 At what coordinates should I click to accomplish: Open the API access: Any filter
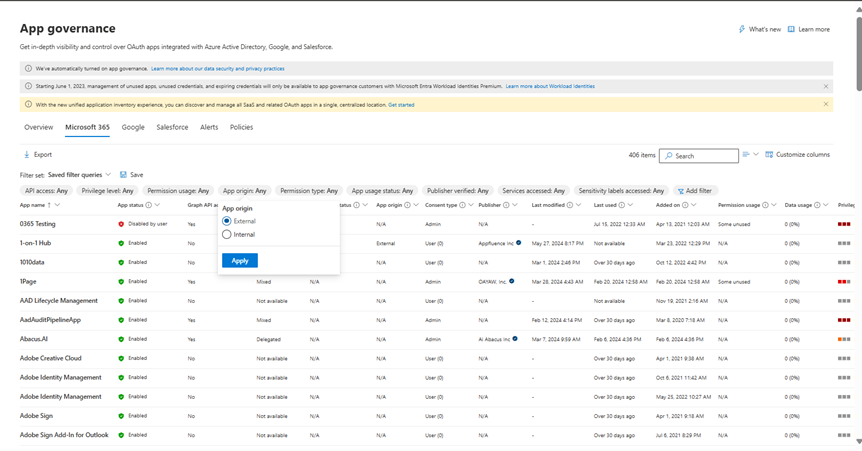pos(46,191)
